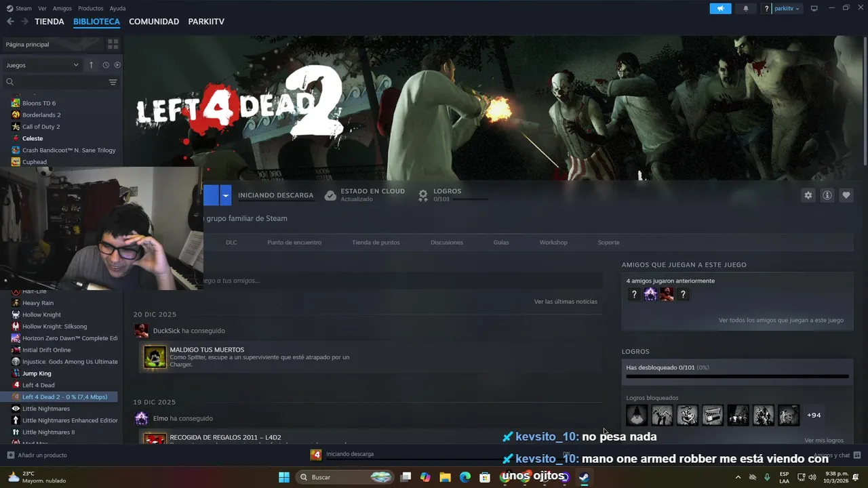Select Initial Drift Online in library
This screenshot has width=868, height=488.
pyautogui.click(x=46, y=350)
